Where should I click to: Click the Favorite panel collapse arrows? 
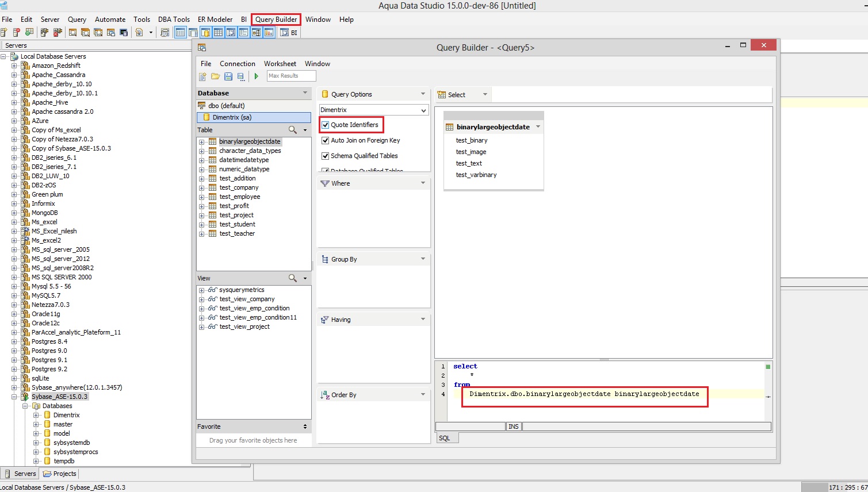coord(305,426)
